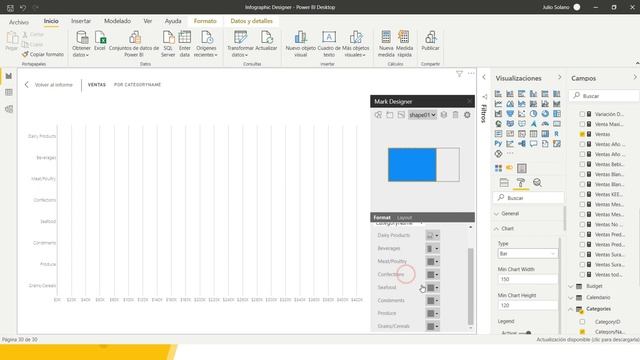Select the pie chart visualization icon

point(533,114)
